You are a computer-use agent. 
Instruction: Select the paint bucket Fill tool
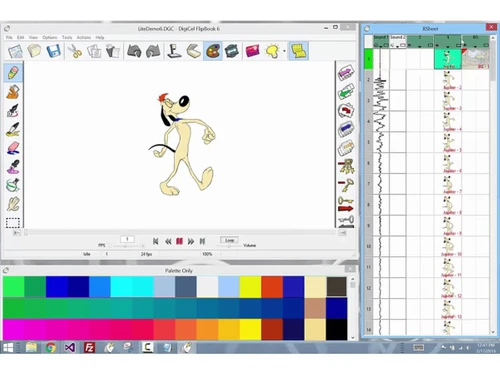click(x=13, y=92)
